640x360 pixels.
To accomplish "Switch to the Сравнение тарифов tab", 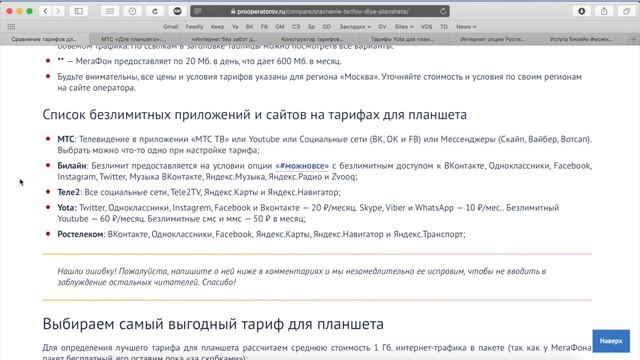I will click(44, 39).
